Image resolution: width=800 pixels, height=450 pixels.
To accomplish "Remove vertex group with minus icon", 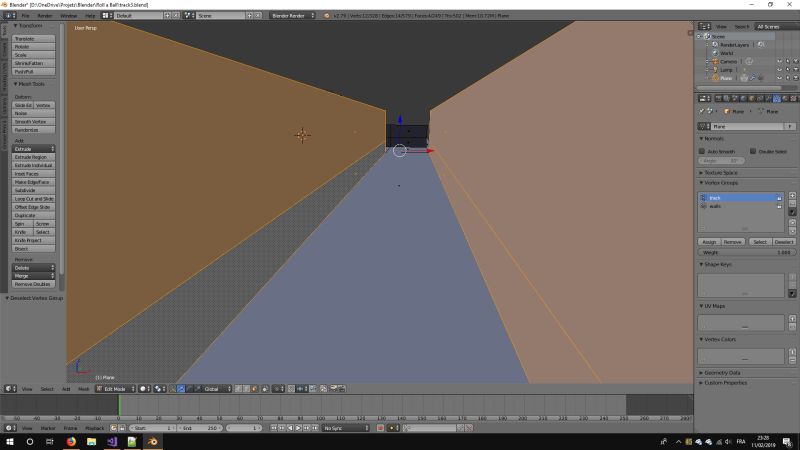I will (792, 203).
